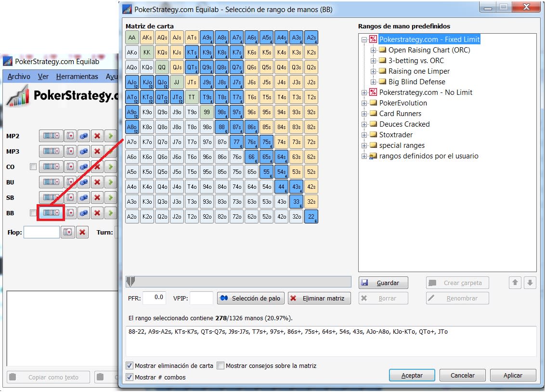Expand the Card Runners folder
545x392 pixels.
[364, 114]
